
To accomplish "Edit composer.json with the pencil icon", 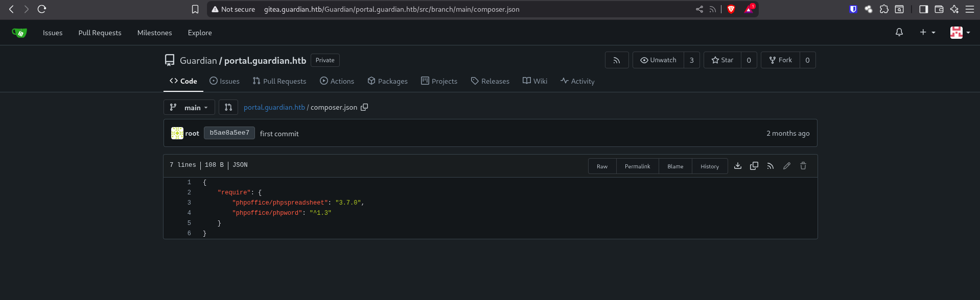I will click(787, 166).
